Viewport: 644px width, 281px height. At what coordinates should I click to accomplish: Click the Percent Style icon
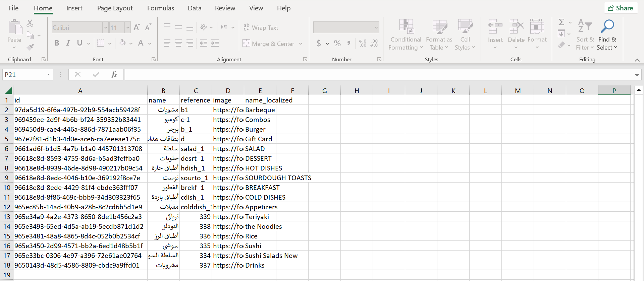coord(337,43)
